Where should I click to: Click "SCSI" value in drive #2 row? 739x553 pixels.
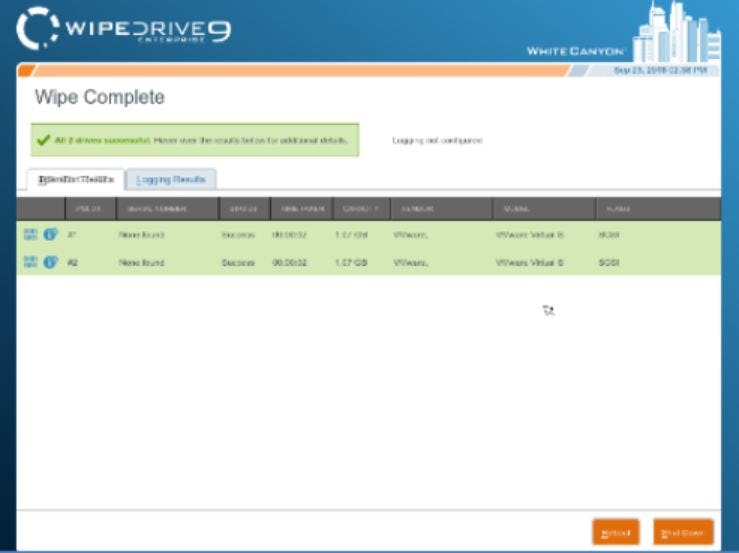[608, 263]
